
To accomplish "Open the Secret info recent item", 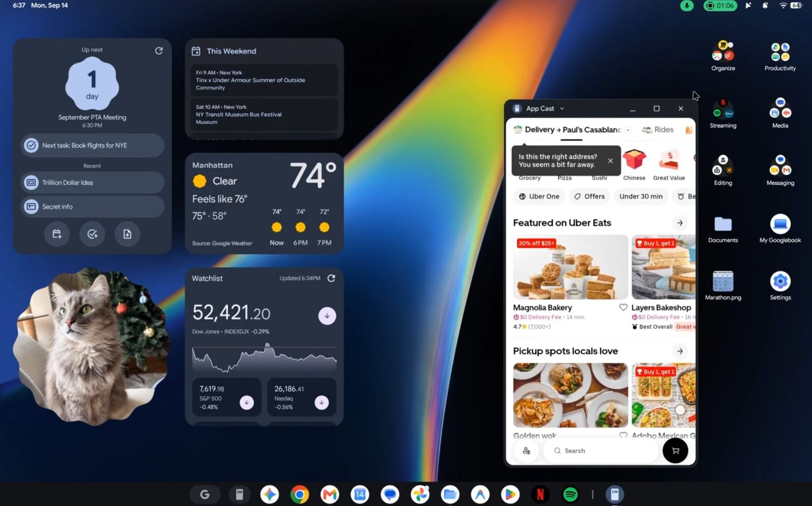I will (x=92, y=207).
